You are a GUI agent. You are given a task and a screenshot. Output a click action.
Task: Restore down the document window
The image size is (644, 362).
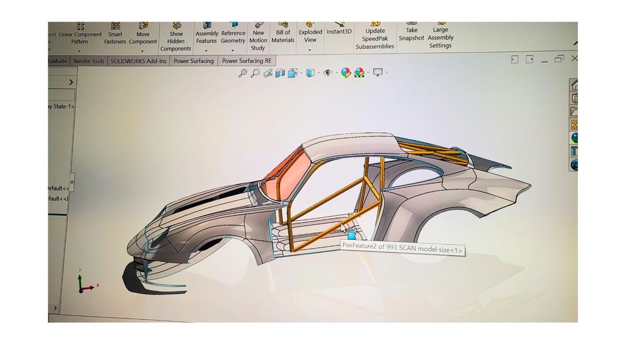point(559,59)
